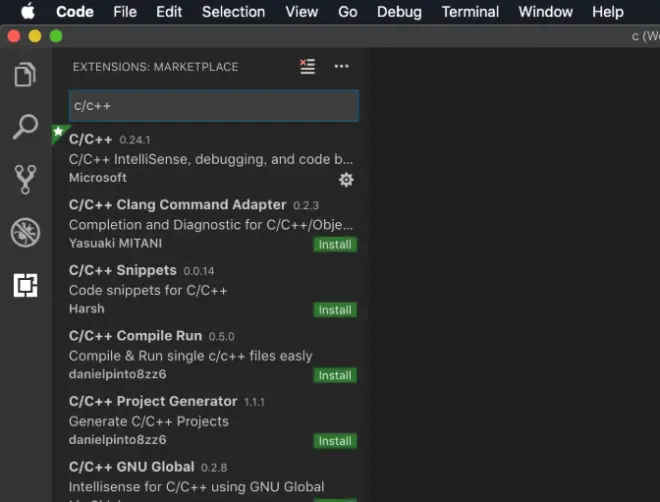
Task: Click 'Code snippets for C/C++' description
Action: [148, 290]
